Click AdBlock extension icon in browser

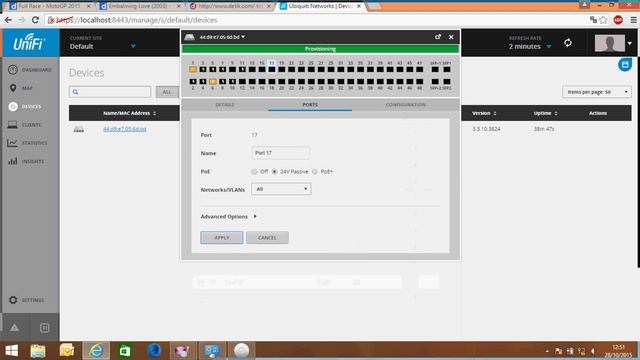coord(618,20)
